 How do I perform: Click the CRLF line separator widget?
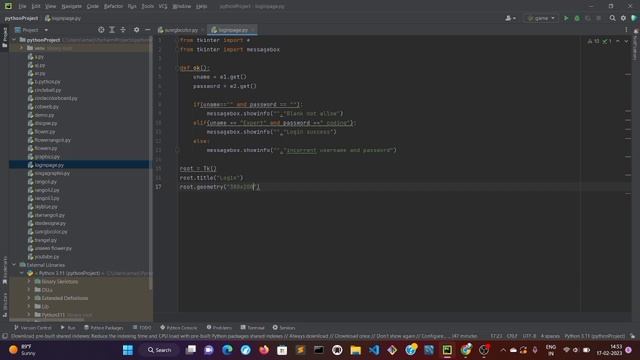(x=512, y=336)
